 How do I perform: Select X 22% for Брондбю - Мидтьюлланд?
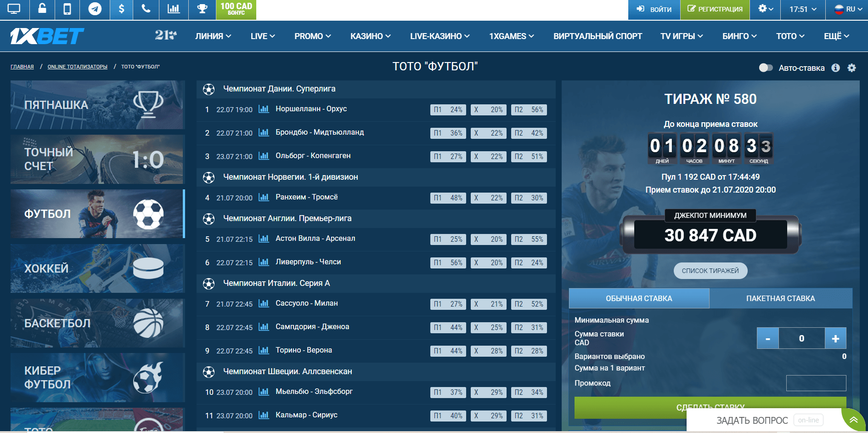click(488, 133)
